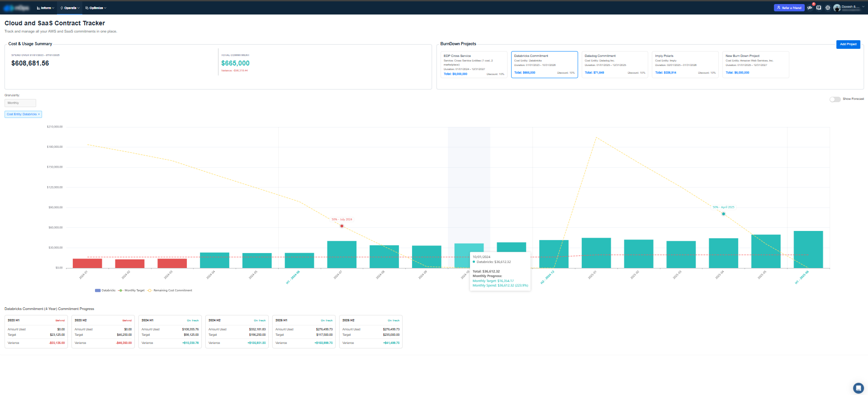Viewport: 868px width, 395px height.
Task: Open the user account name dropdown
Action: tap(852, 8)
